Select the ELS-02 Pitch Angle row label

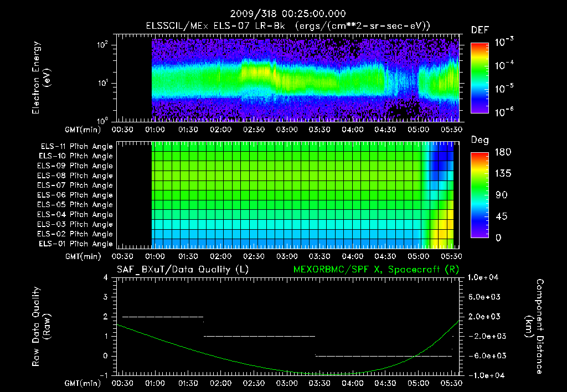tap(75, 234)
